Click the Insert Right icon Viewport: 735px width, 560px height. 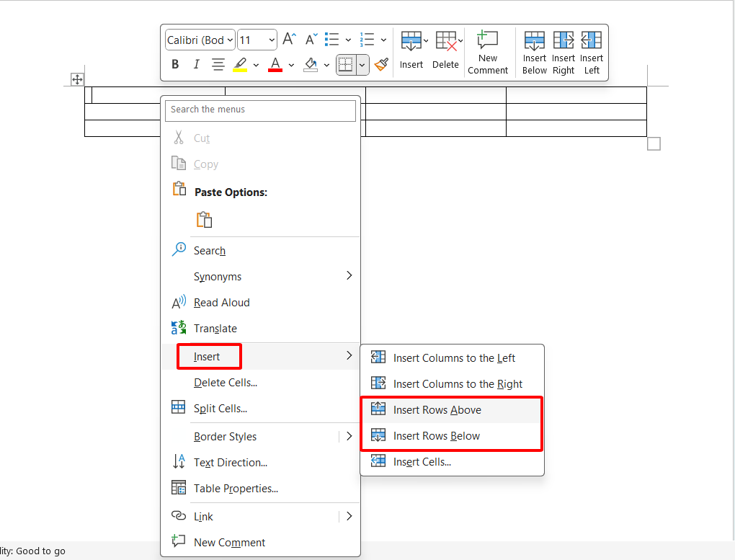coord(563,52)
